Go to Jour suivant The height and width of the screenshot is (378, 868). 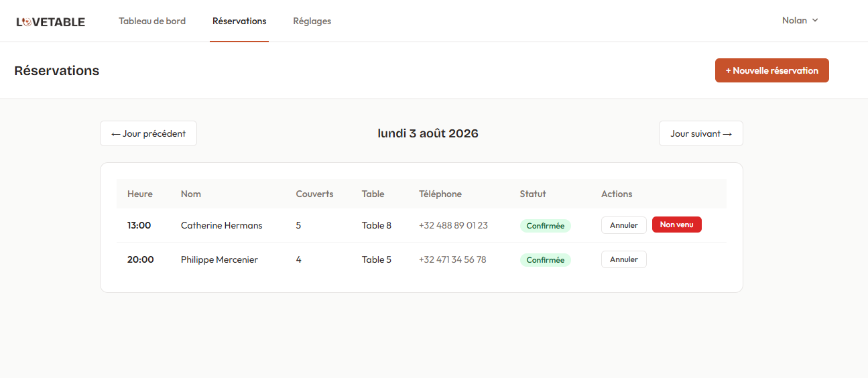coord(701,133)
